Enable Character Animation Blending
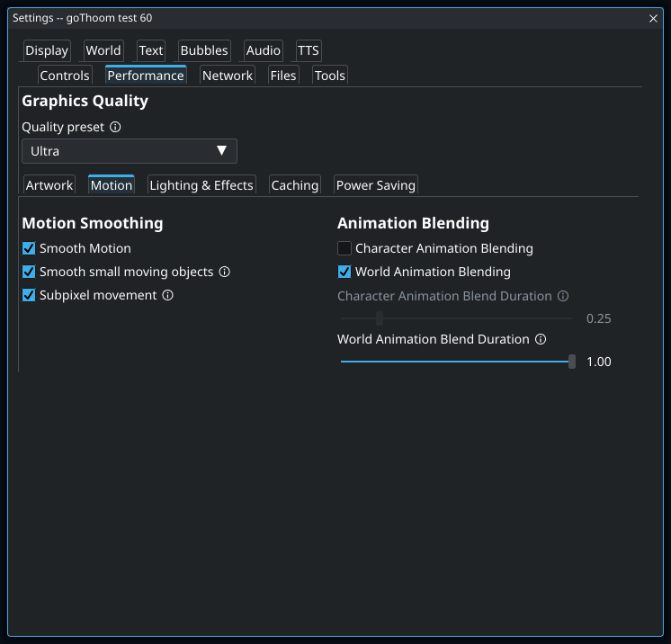The width and height of the screenshot is (671, 644). tap(344, 248)
